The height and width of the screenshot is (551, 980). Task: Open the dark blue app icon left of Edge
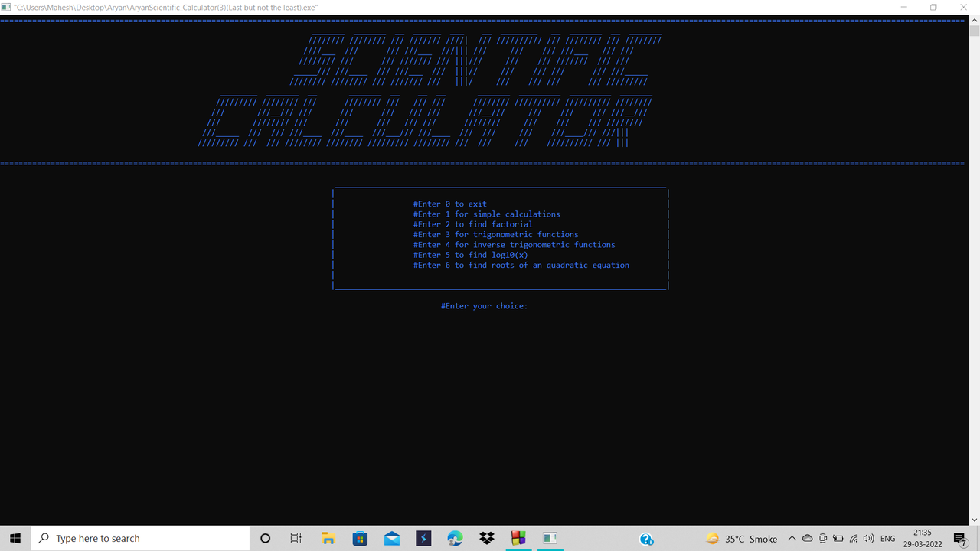click(x=423, y=538)
